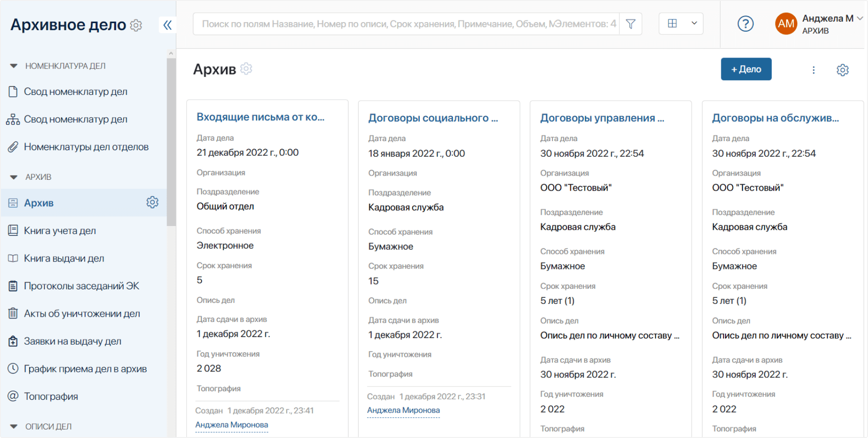The width and height of the screenshot is (868, 438).
Task: Open Анджела Миронова link in Договоры социального card
Action: coord(403,411)
